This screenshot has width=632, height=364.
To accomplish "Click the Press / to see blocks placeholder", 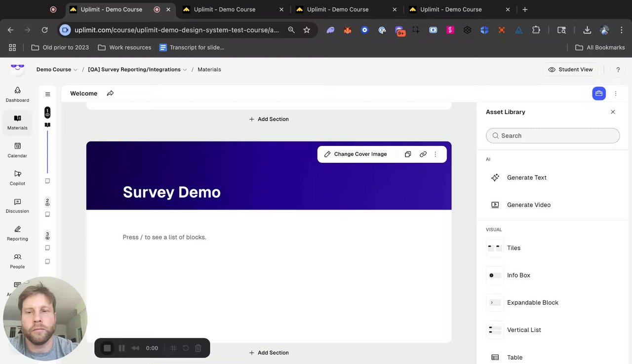I will click(164, 237).
